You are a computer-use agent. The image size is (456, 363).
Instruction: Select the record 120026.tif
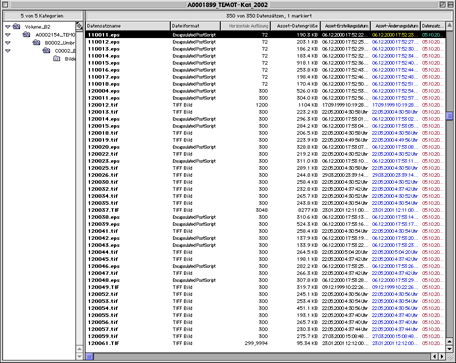pos(265,175)
